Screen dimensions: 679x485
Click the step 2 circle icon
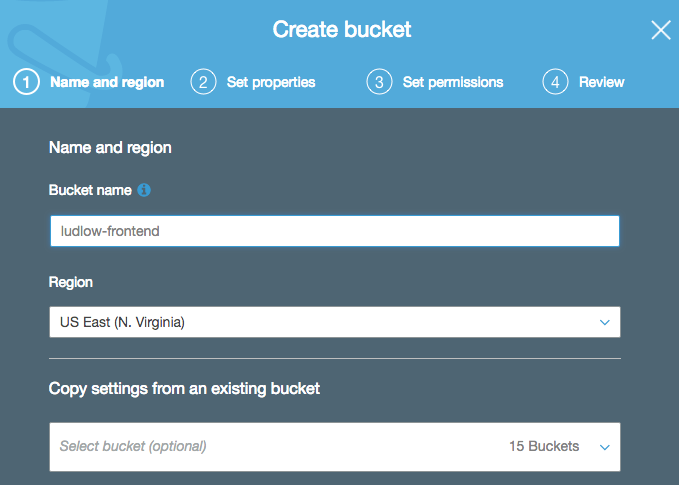click(x=203, y=82)
